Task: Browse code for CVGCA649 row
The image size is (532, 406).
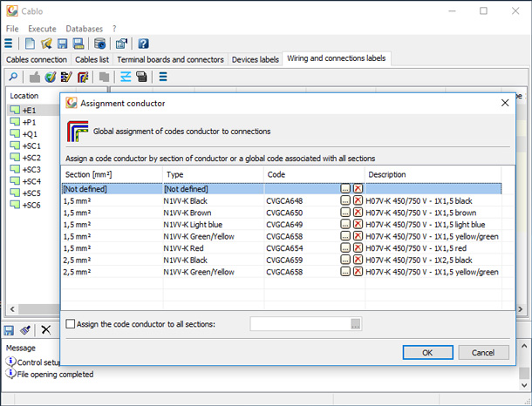Action: coord(345,224)
